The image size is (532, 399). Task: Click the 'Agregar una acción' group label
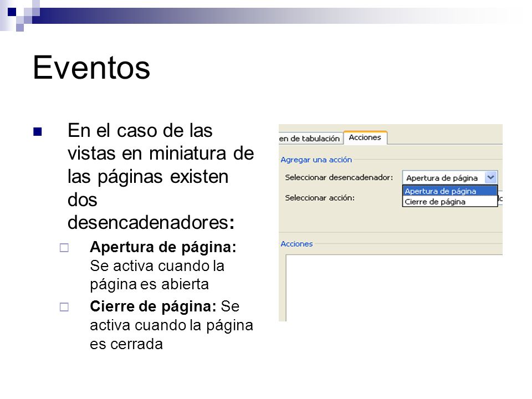pyautogui.click(x=316, y=160)
